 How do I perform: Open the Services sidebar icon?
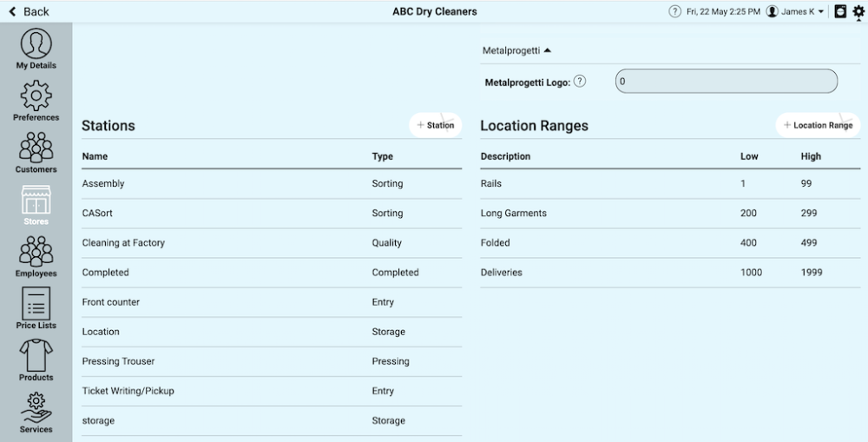click(x=36, y=412)
